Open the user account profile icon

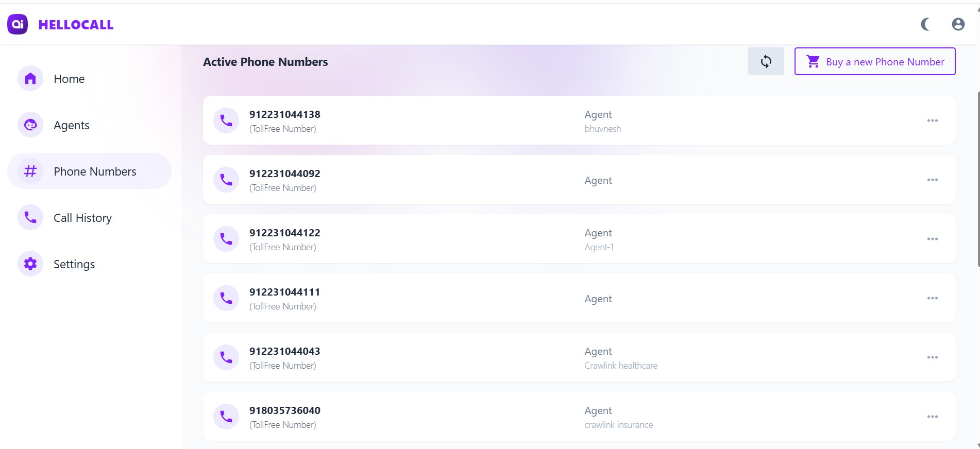pyautogui.click(x=958, y=24)
